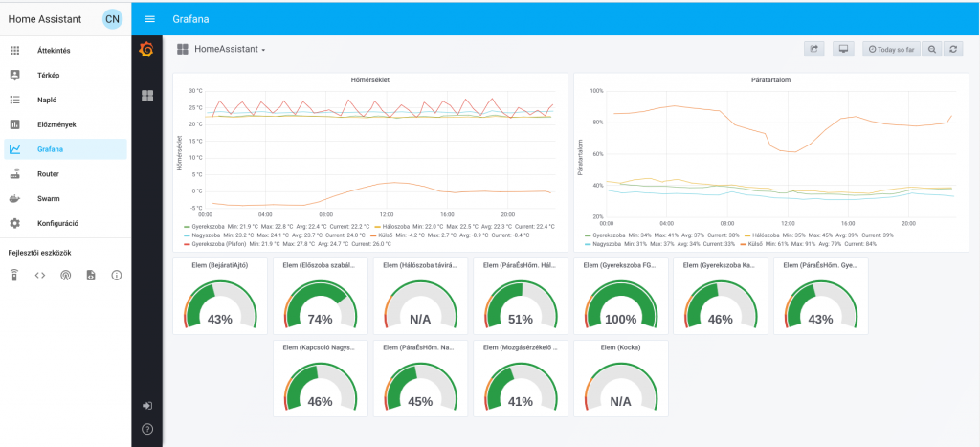This screenshot has height=447, width=980.
Task: Open the Hőmérséklet panel title menu
Action: [x=370, y=80]
